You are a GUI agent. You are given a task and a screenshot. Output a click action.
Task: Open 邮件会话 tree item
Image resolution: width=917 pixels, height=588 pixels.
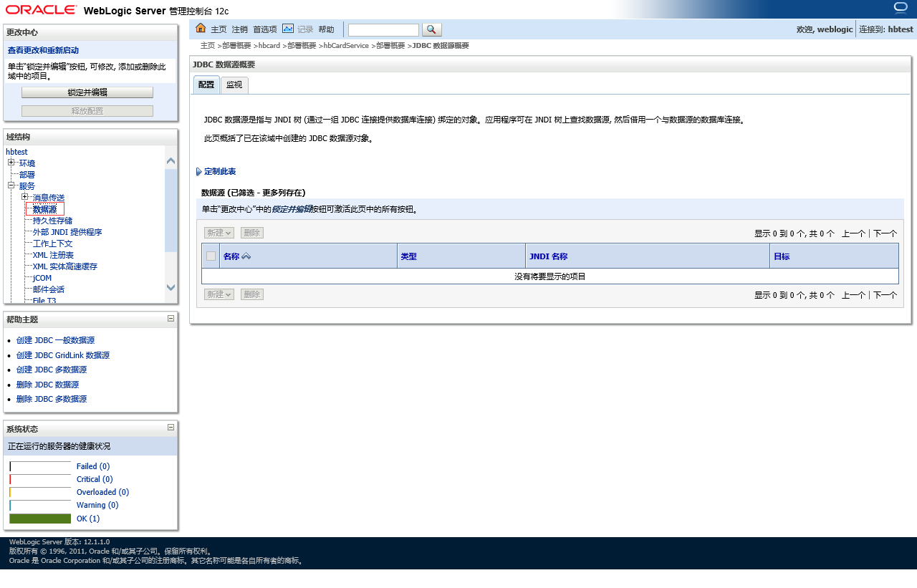(x=49, y=289)
